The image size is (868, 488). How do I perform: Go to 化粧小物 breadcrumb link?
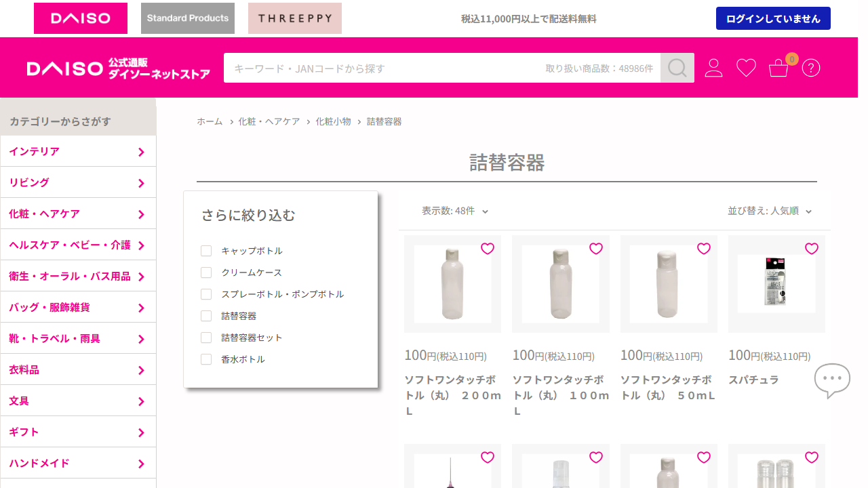pyautogui.click(x=333, y=121)
